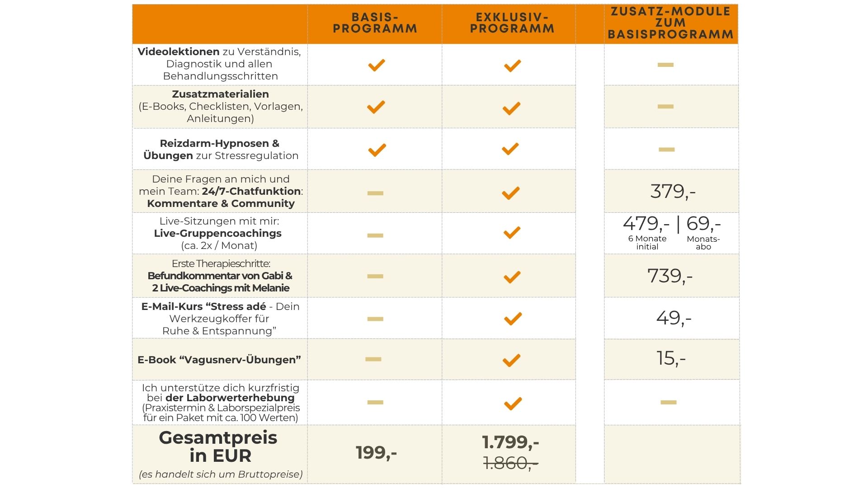Image resolution: width=868 pixels, height=488 pixels.
Task: Select the Exklusiv checkmark for 24/7-Chatfunktion
Action: [510, 193]
